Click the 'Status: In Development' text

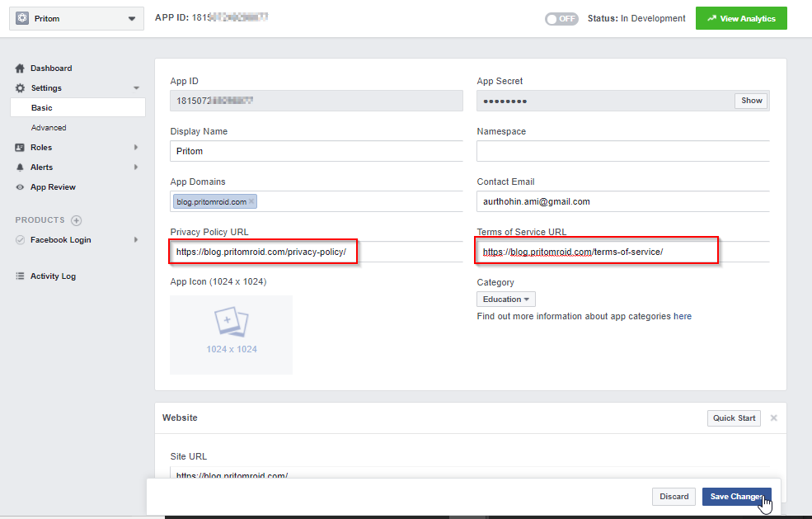[636, 19]
